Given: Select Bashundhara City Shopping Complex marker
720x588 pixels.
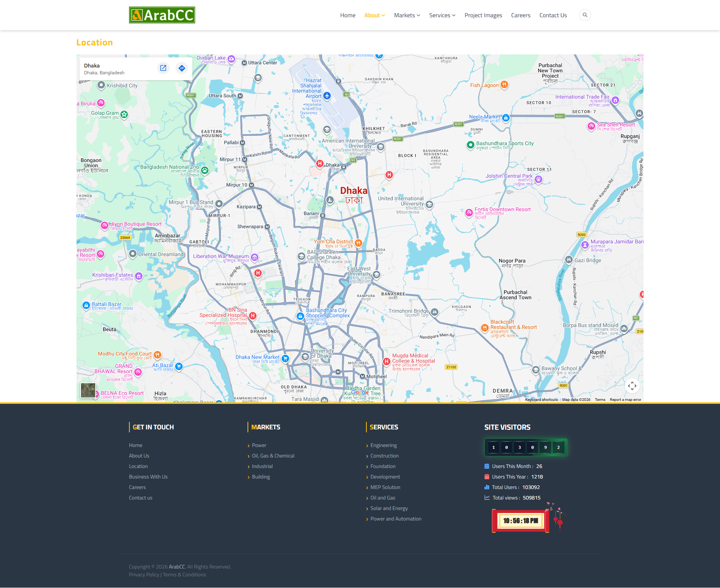Looking at the screenshot, I should coord(300,316).
